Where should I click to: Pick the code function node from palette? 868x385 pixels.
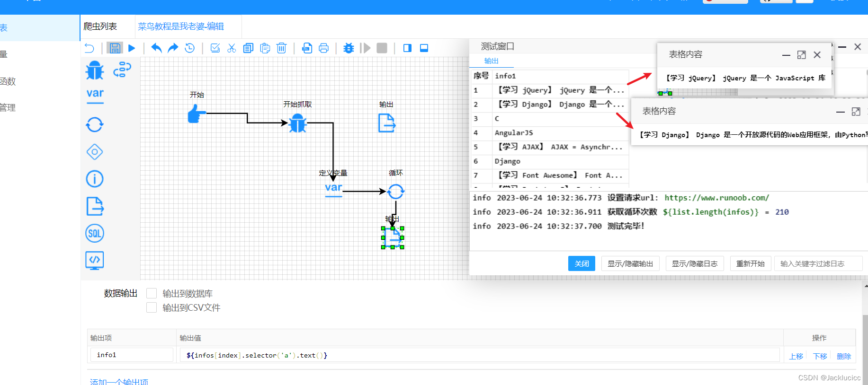pos(95,261)
